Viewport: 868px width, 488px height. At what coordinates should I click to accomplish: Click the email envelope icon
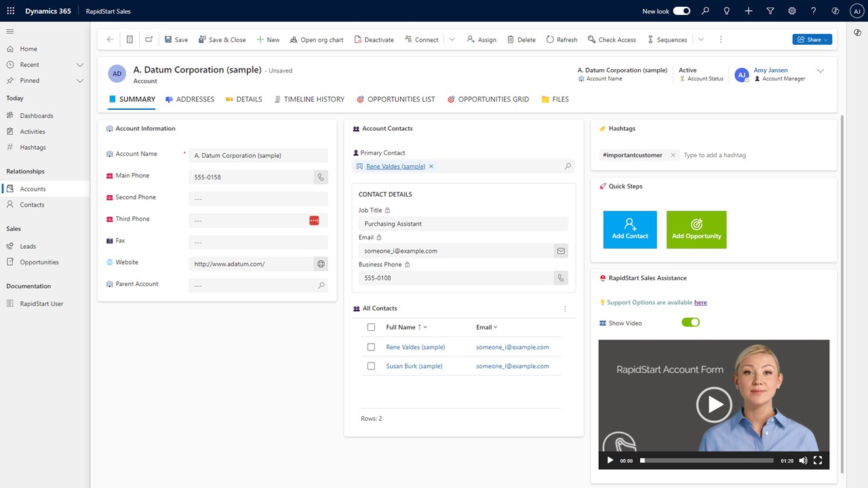click(561, 251)
